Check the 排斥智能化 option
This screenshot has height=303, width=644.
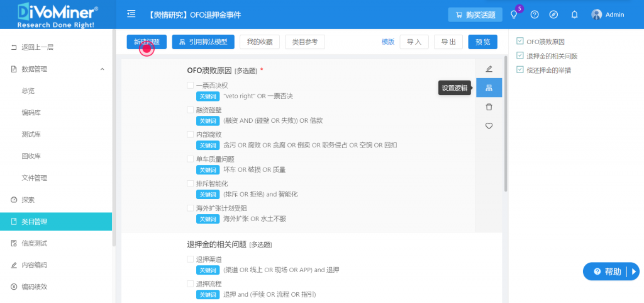coord(190,183)
